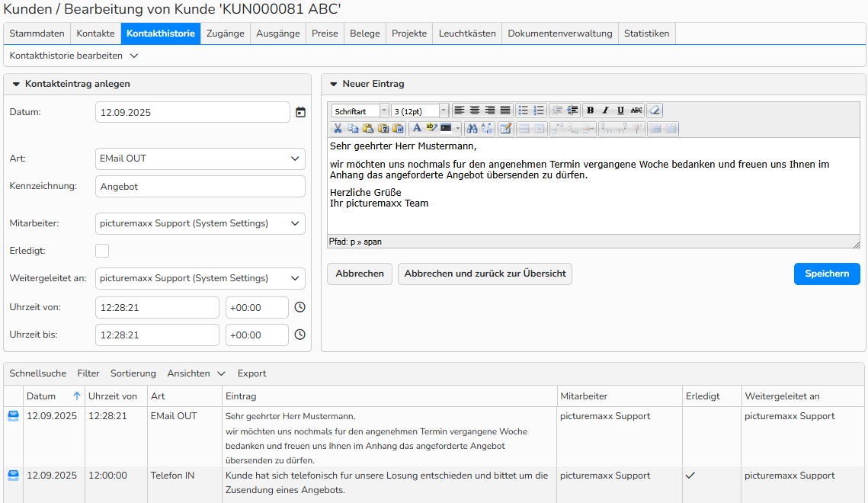Copy the selected text in the editor
The height and width of the screenshot is (503, 868).
(353, 128)
